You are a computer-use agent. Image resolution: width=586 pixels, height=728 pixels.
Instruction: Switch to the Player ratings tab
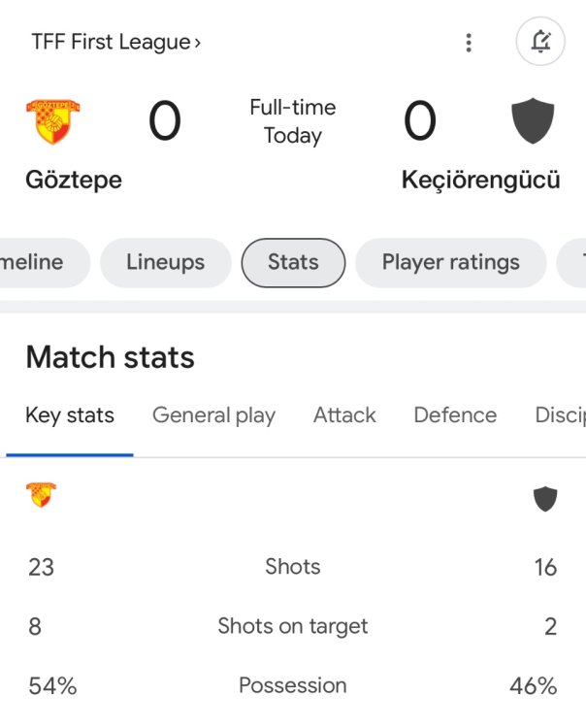(450, 262)
